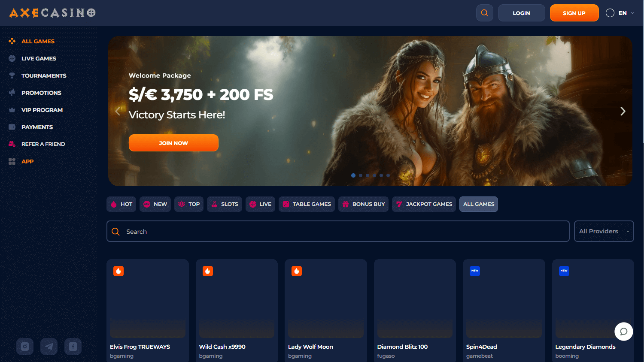This screenshot has width=644, height=362.
Task: Select the LIVE games category
Action: click(260, 204)
